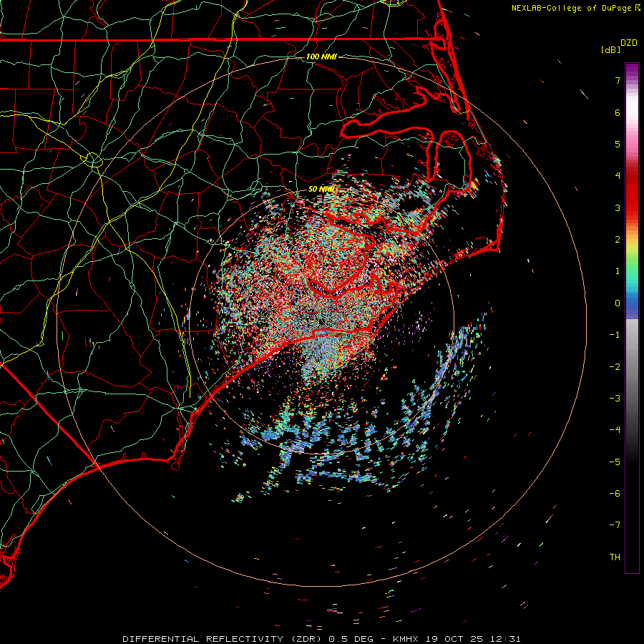Click the -7 value on the color scale
Image resolution: width=644 pixels, height=644 pixels.
(x=615, y=525)
